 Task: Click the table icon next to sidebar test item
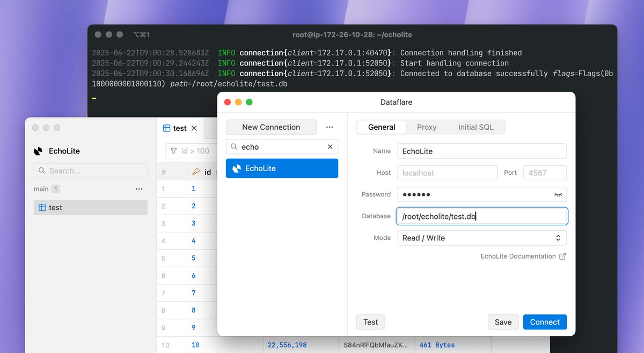(42, 208)
